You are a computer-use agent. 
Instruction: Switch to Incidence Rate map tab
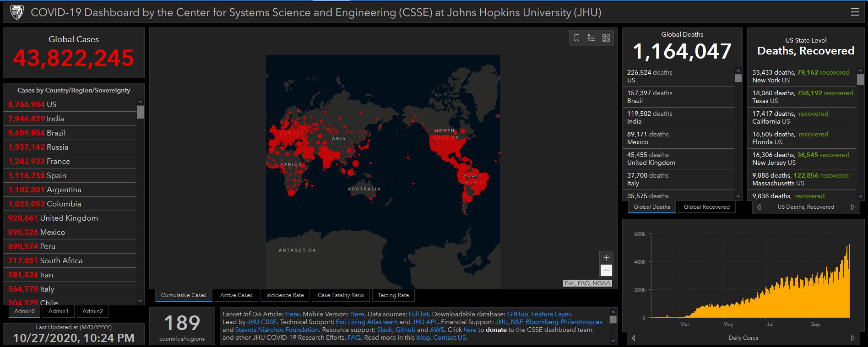coord(285,295)
